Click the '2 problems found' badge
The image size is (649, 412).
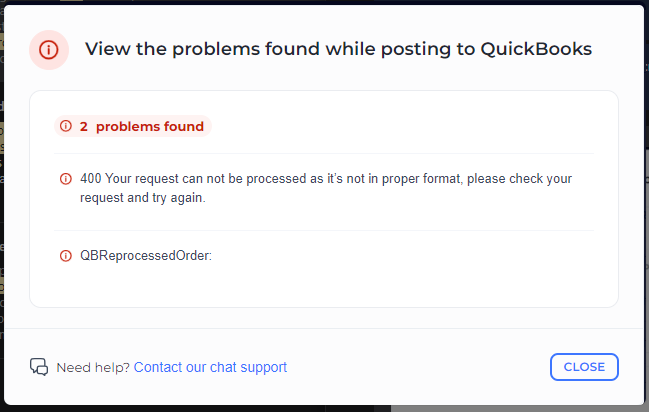click(x=133, y=127)
